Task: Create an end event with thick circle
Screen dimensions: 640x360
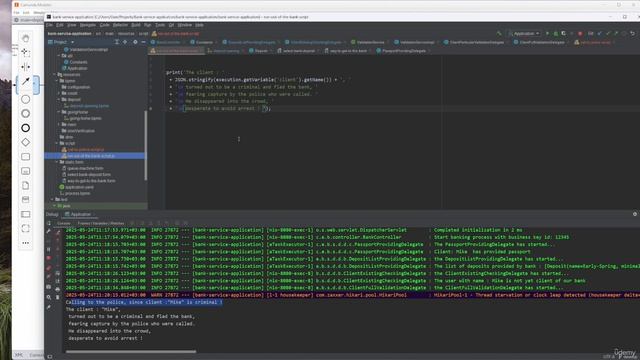Action: (25, 128)
